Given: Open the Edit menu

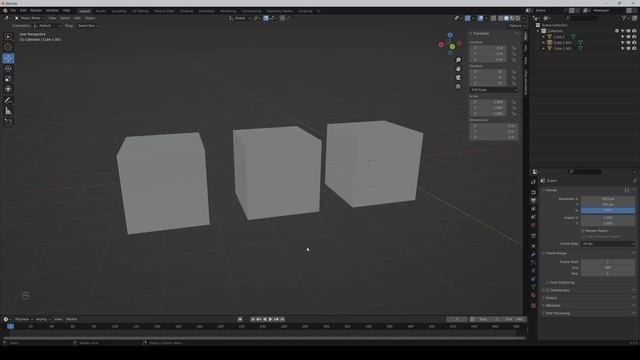Looking at the screenshot, I should point(23,11).
